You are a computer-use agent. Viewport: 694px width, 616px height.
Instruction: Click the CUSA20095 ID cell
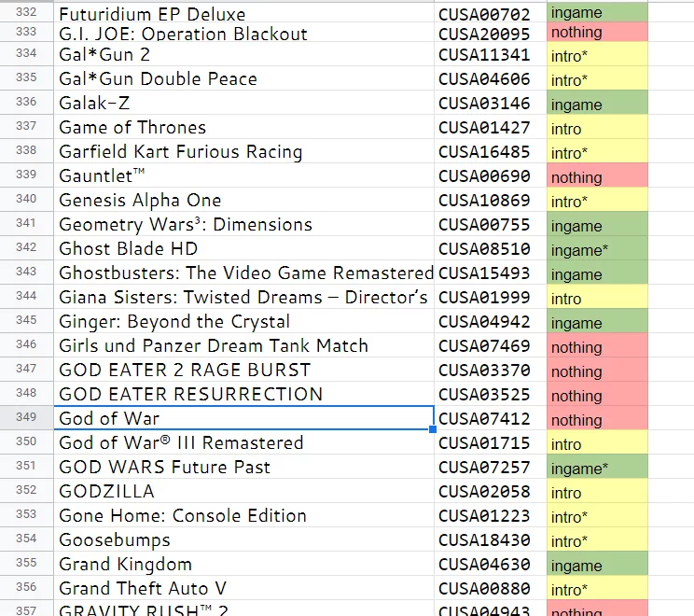click(x=491, y=33)
